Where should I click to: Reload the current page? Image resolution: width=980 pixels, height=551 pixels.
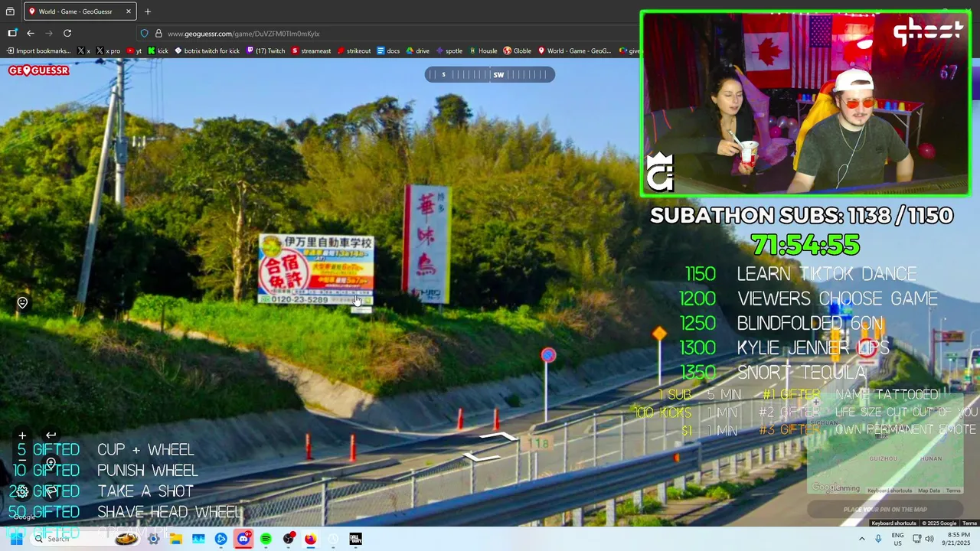point(67,33)
